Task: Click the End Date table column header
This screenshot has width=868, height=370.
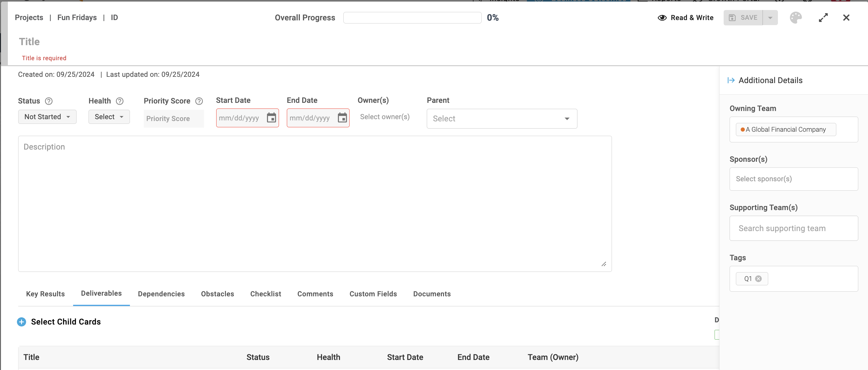Action: tap(473, 357)
